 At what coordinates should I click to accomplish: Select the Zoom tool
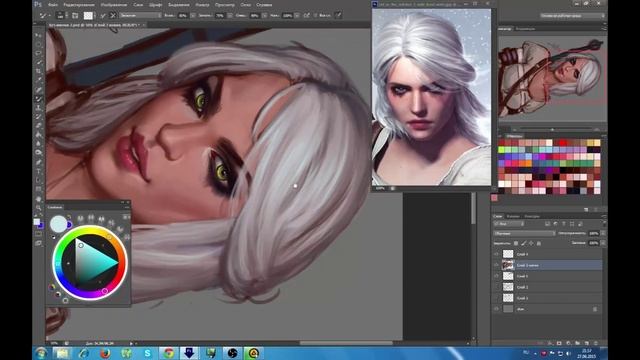[x=39, y=207]
